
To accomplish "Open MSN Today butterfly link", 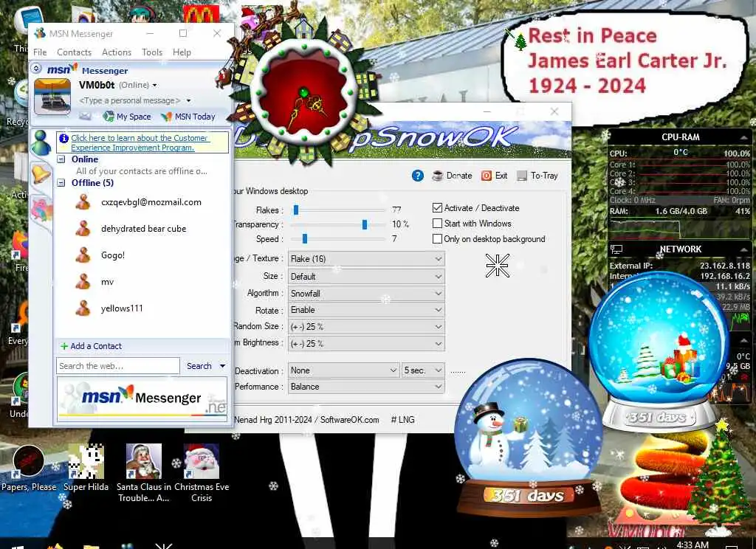I will (x=188, y=116).
